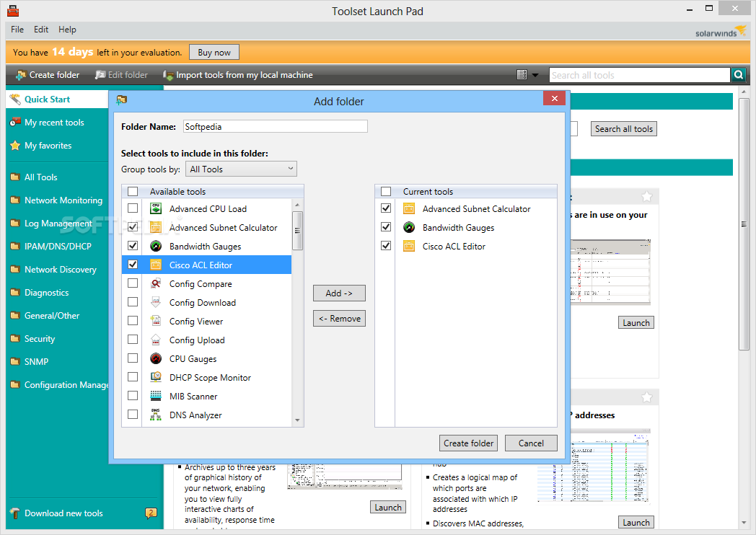Click the My recent tools icon
Image resolution: width=756 pixels, height=535 pixels.
point(15,123)
